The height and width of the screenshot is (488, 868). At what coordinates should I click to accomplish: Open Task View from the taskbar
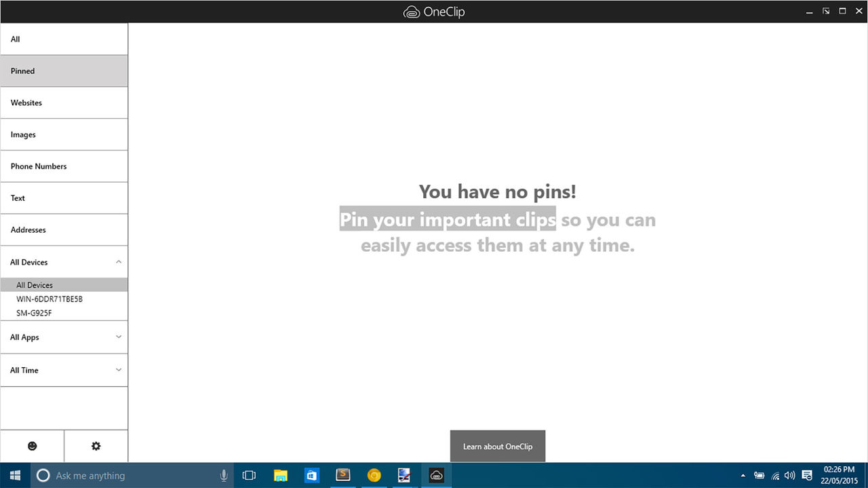249,476
